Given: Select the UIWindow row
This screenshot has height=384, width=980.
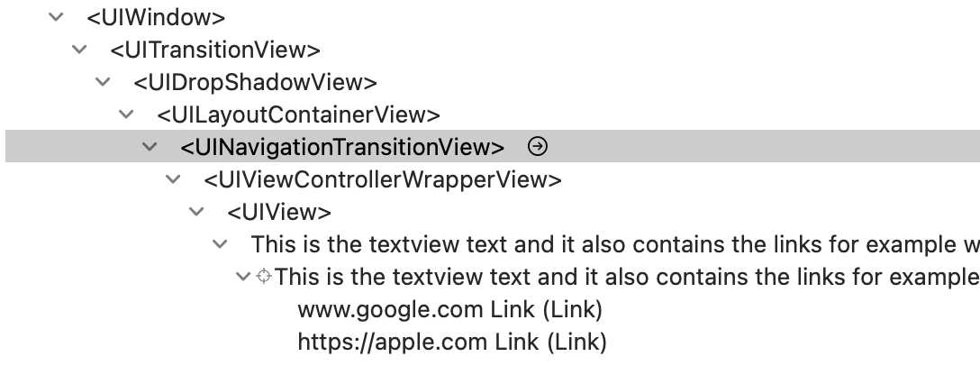Looking at the screenshot, I should [155, 17].
